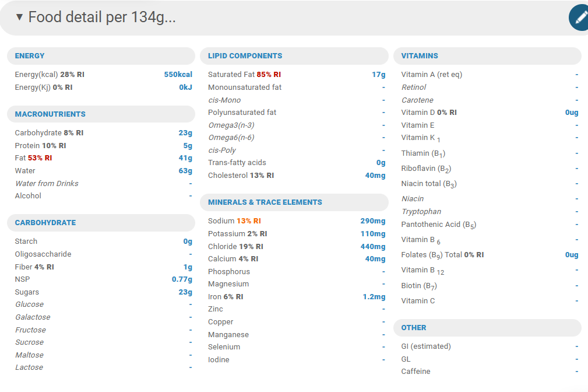
Task: Click the Sodium 13% RI label
Action: (234, 221)
